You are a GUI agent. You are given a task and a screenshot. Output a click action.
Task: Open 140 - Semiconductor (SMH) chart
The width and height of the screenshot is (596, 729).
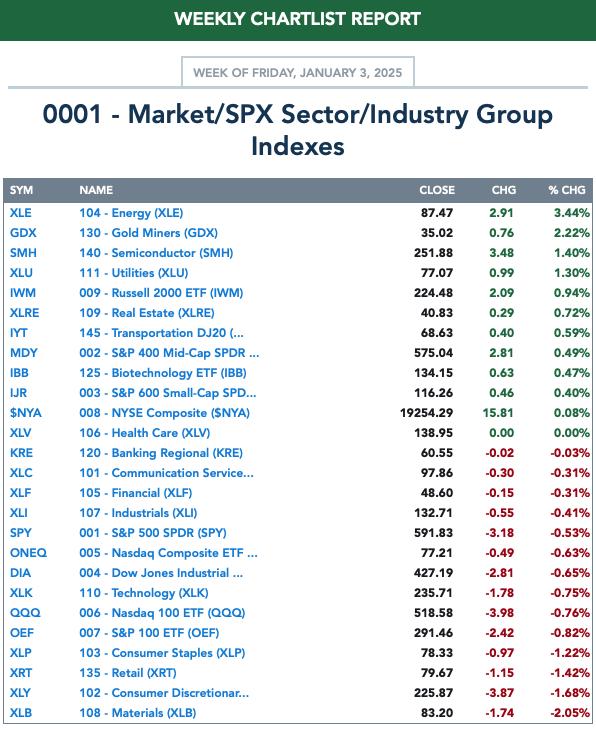[156, 253]
